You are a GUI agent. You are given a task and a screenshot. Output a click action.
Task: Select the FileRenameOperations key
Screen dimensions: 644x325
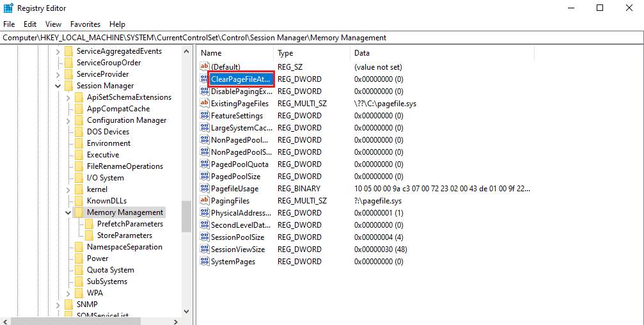pyautogui.click(x=125, y=166)
